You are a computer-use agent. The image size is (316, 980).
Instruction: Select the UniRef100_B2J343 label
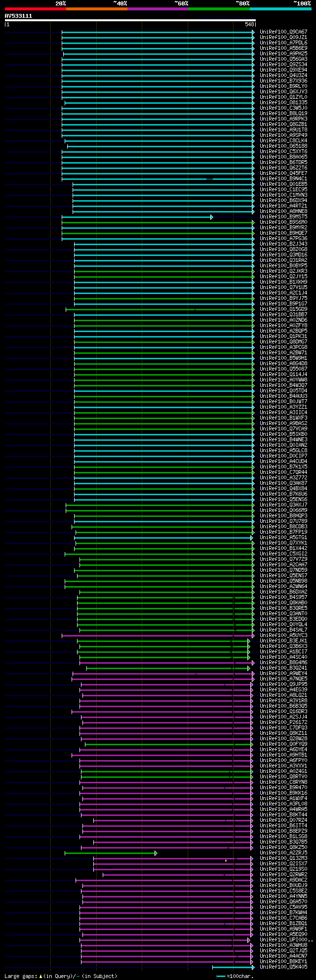(283, 244)
